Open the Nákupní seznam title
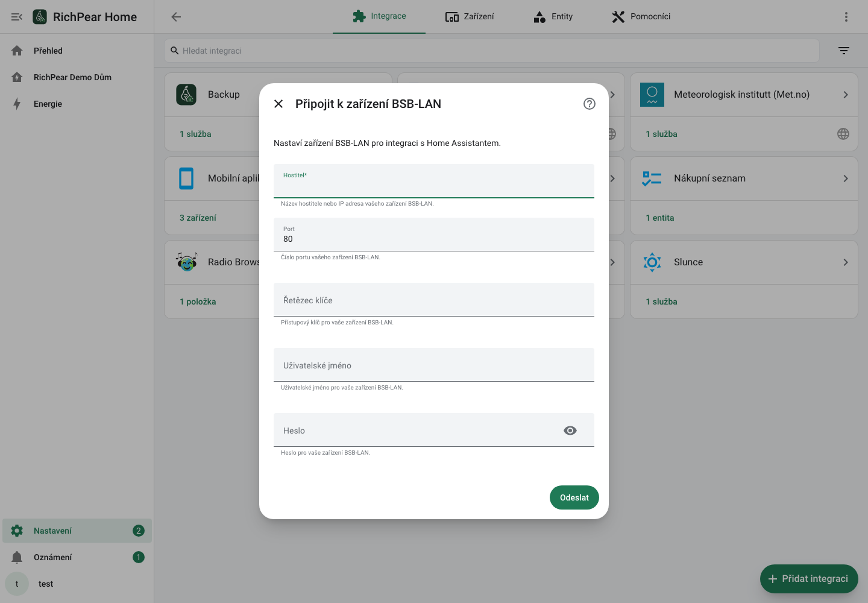 (710, 178)
